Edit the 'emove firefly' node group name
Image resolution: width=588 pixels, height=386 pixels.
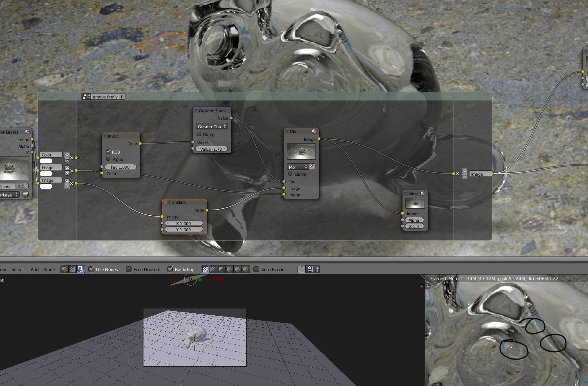tap(105, 97)
